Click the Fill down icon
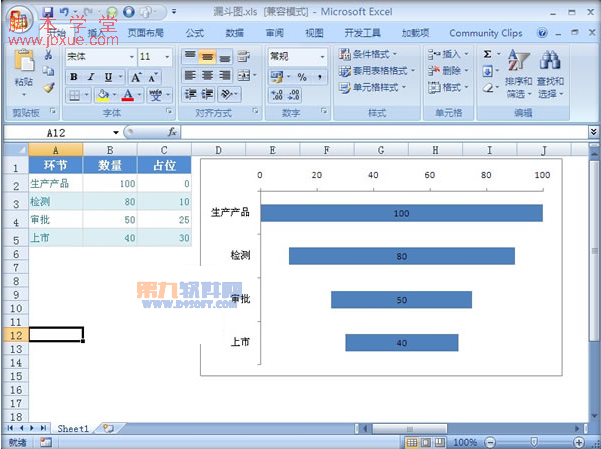Screen dimensions: 601x449 tap(487, 71)
